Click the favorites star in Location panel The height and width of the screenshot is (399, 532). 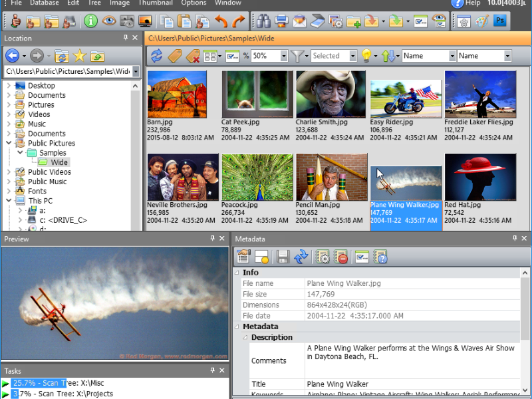[x=80, y=56]
